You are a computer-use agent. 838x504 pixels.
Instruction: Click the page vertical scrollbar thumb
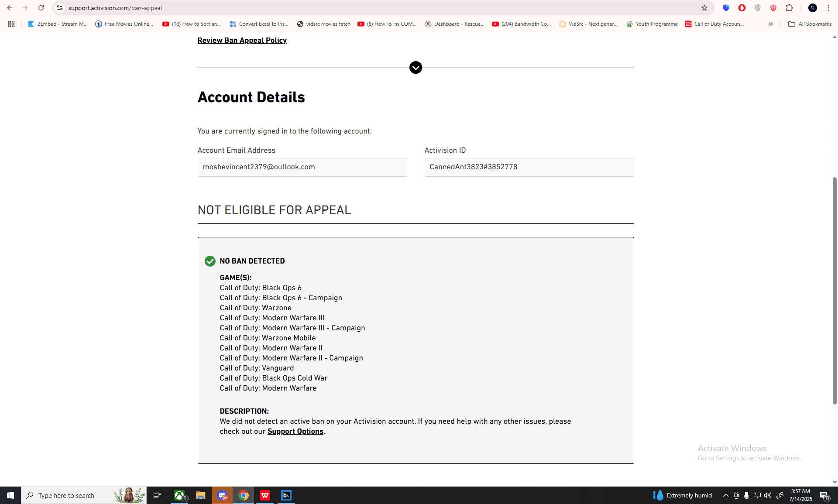(835, 290)
